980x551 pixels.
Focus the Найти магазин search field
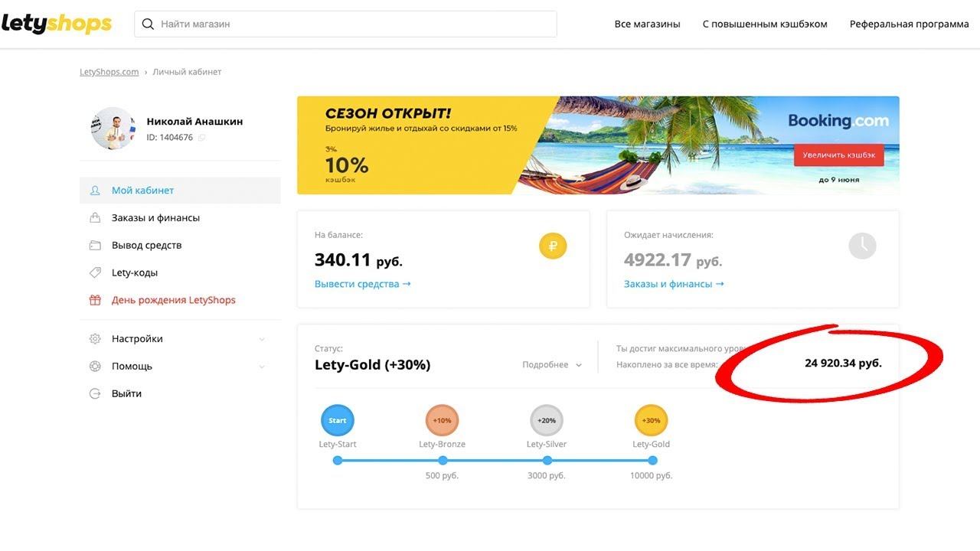pos(352,24)
